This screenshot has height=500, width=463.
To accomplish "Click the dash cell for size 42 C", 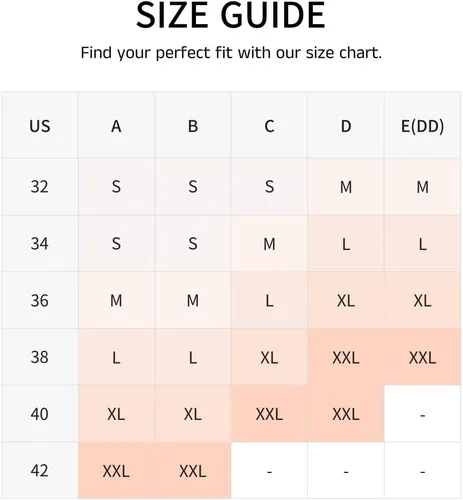I will point(269,471).
